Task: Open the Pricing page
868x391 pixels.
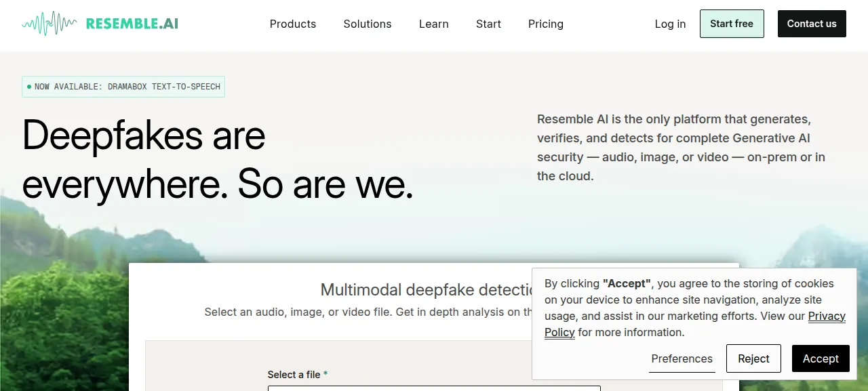Action: (x=546, y=24)
